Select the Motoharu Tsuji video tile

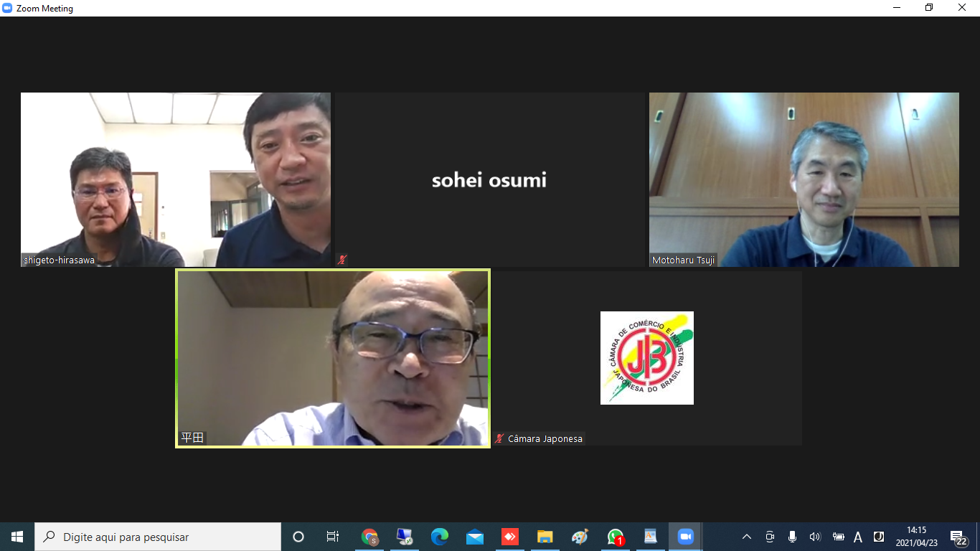(804, 179)
